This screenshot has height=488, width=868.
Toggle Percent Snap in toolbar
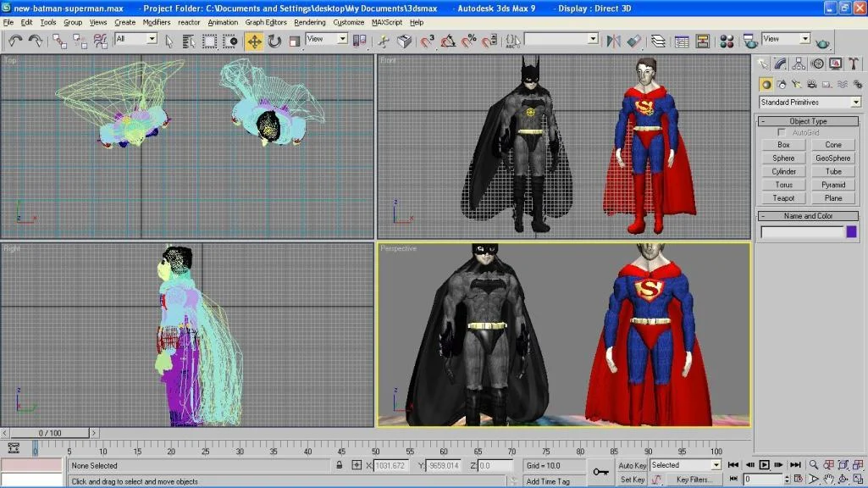[x=469, y=41]
